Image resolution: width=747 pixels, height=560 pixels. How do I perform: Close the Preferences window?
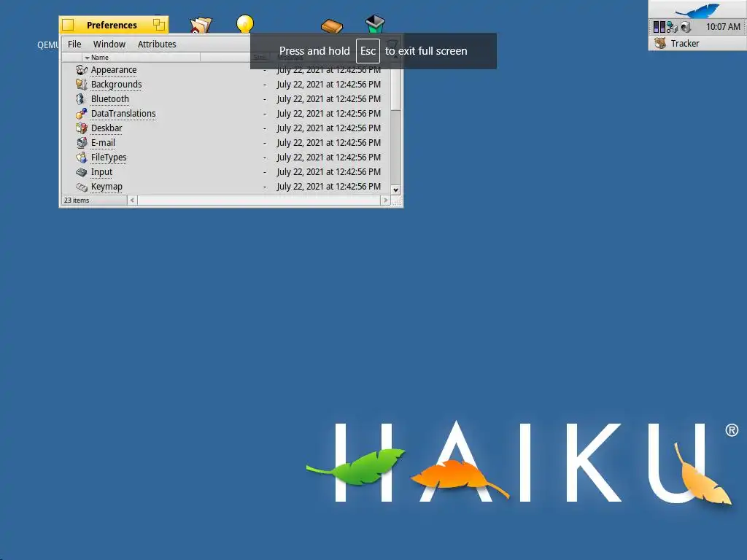click(x=68, y=25)
